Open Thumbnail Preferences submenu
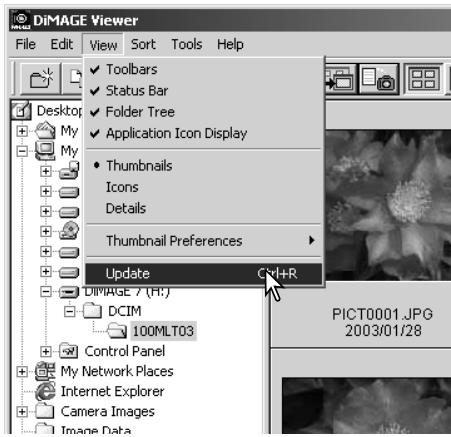 coord(204,241)
